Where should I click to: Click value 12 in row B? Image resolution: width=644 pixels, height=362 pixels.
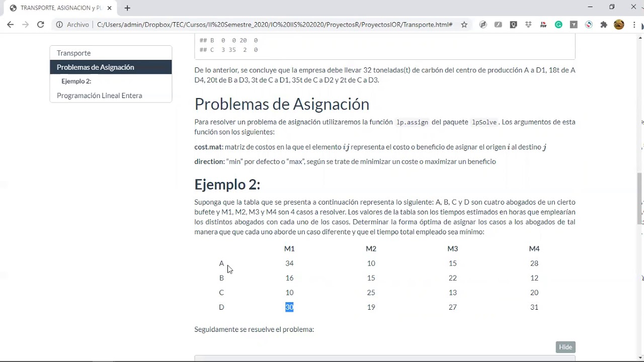point(534,278)
